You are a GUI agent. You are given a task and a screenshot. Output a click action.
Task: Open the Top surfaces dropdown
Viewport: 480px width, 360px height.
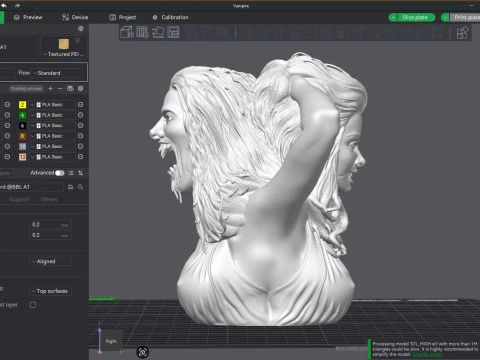coord(51,291)
